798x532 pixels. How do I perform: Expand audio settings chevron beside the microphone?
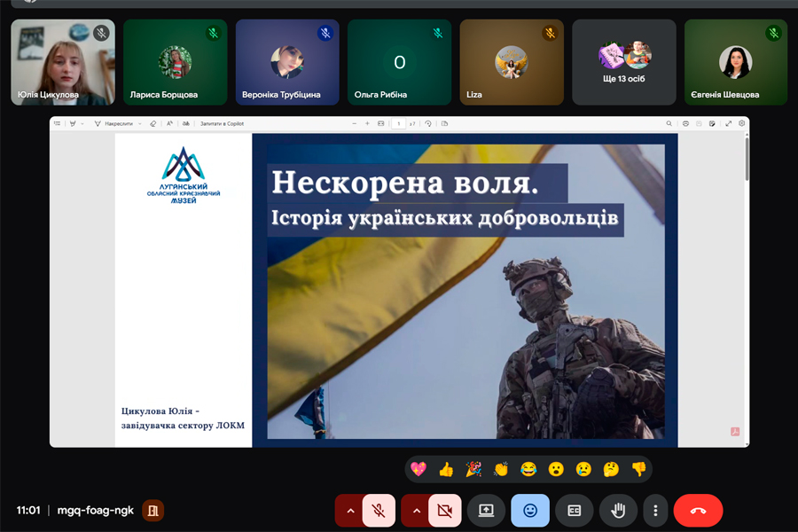(349, 511)
